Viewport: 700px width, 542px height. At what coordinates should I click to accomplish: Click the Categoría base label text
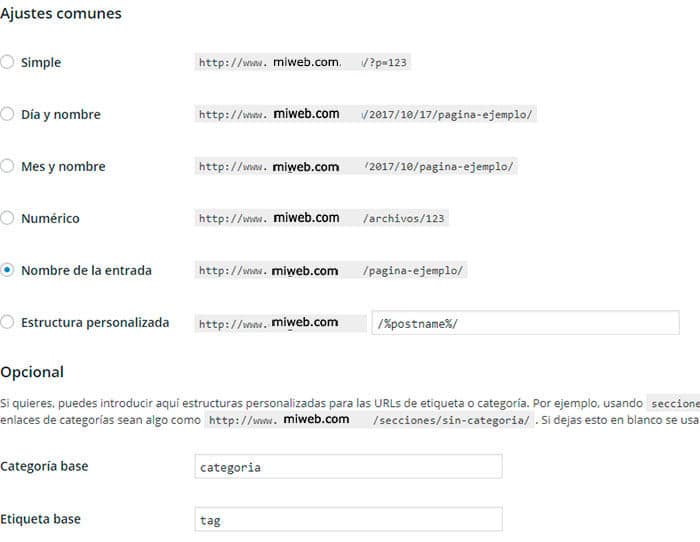pyautogui.click(x=44, y=467)
